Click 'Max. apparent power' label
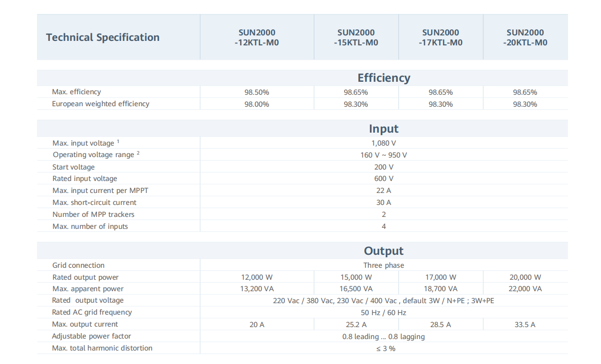 point(88,289)
